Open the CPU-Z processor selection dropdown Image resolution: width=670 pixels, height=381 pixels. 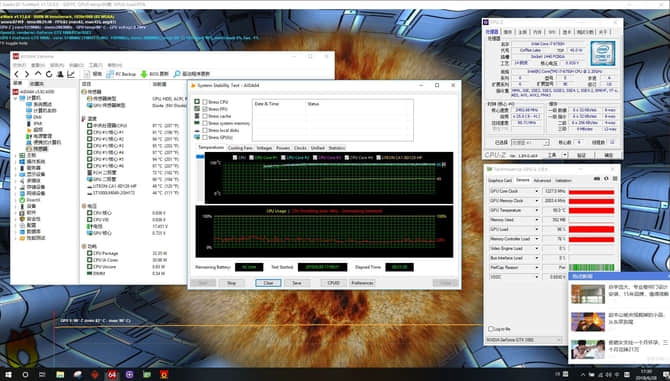[530, 143]
